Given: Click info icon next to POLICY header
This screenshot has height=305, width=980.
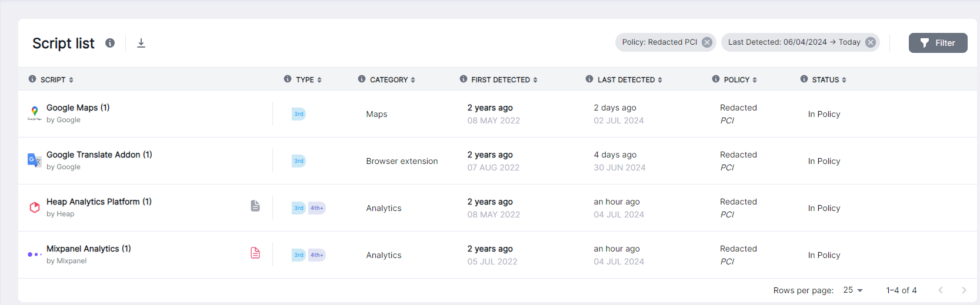Looking at the screenshot, I should point(716,79).
